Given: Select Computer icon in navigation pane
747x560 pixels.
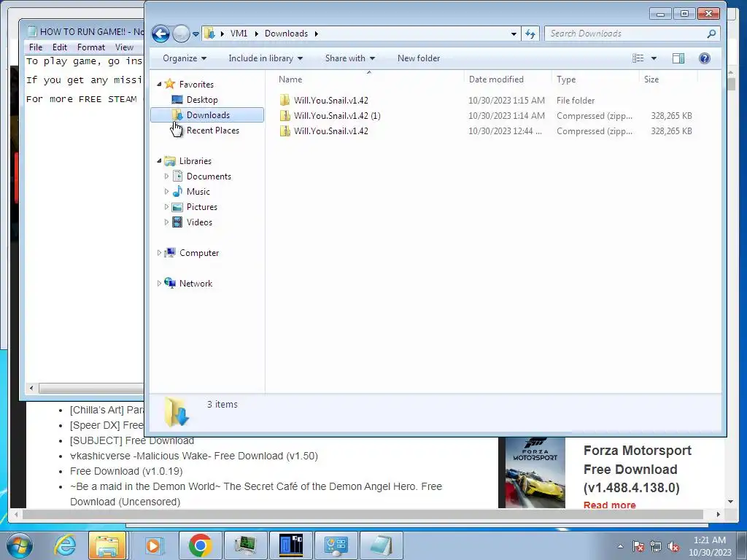Looking at the screenshot, I should point(170,253).
